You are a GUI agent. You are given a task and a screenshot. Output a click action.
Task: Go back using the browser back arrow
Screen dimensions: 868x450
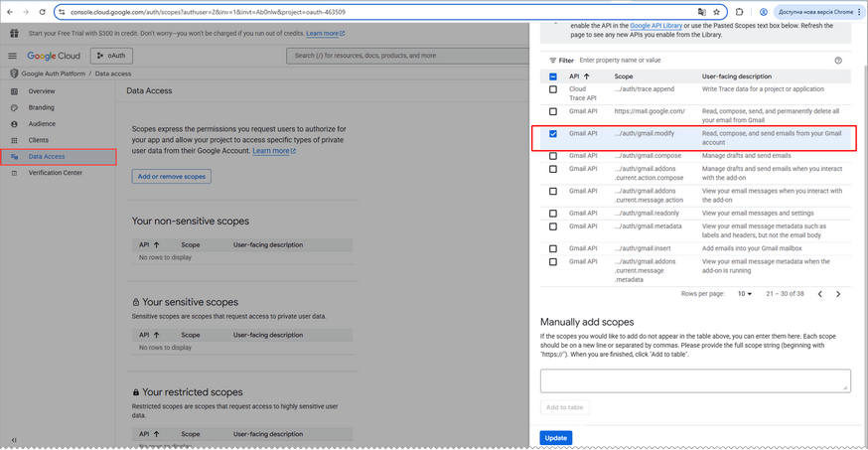pos(10,12)
